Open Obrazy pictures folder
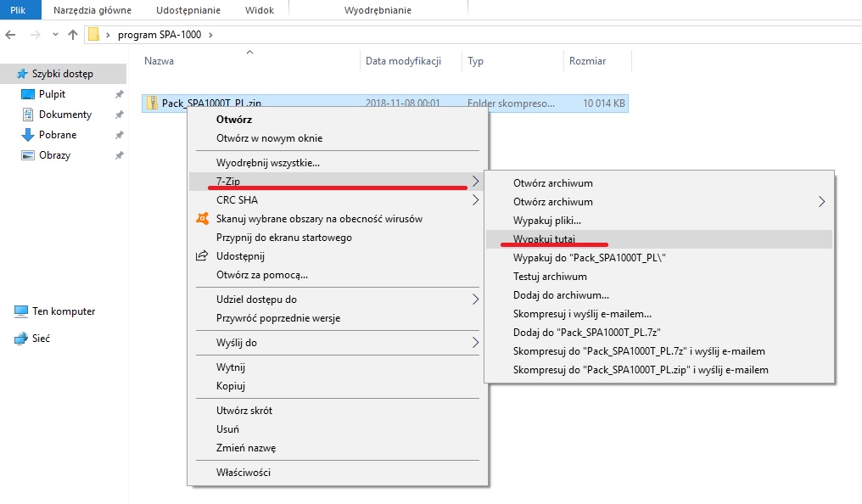Screen dimensions: 862x504 point(54,155)
